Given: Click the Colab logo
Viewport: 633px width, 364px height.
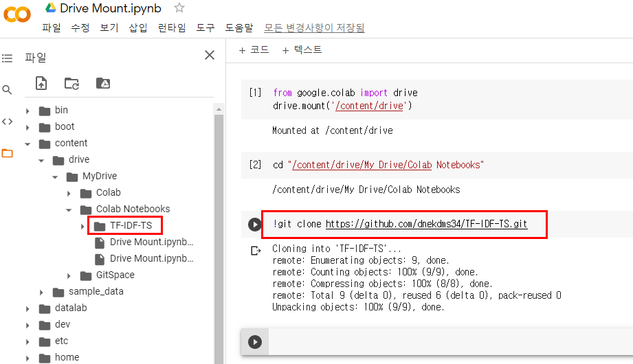Looking at the screenshot, I should [17, 15].
